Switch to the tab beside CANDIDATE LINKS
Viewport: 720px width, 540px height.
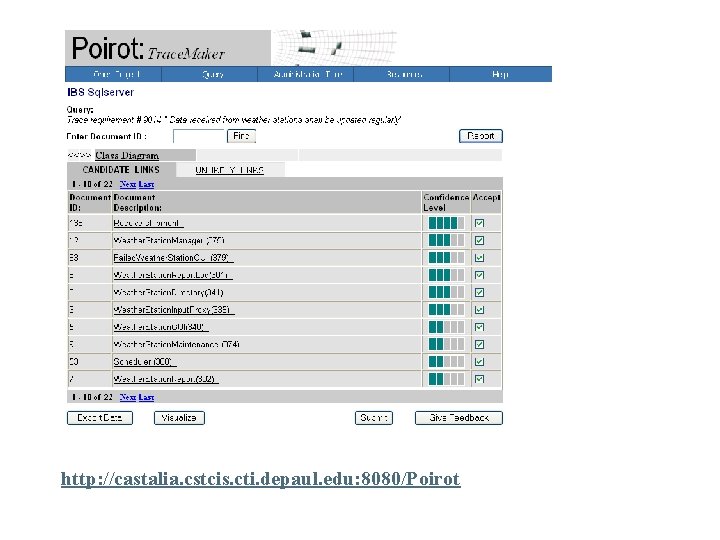(x=230, y=170)
